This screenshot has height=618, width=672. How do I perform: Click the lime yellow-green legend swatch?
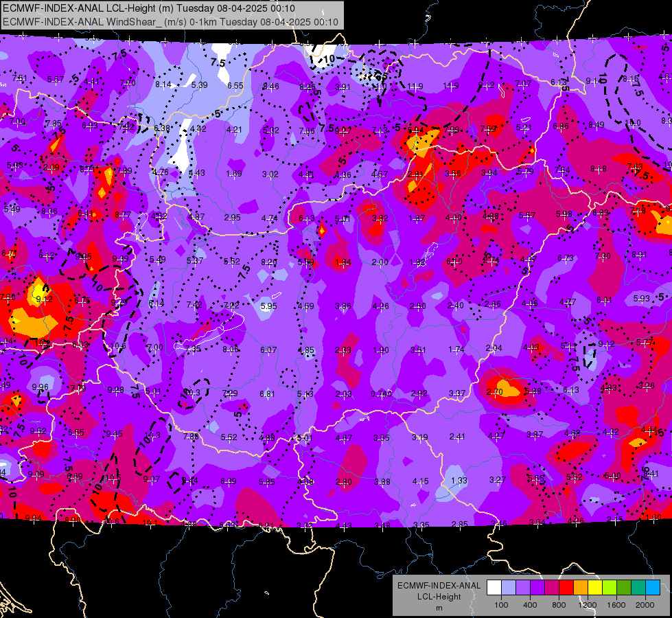click(610, 587)
